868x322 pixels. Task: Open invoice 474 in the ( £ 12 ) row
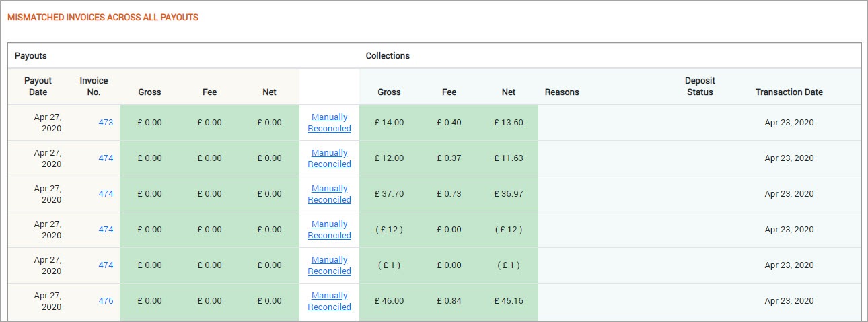[106, 230]
